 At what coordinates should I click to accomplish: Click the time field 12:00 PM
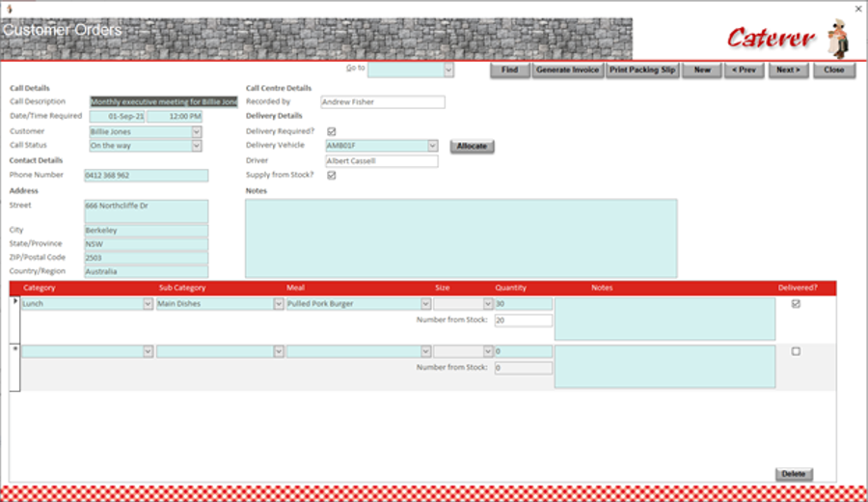point(175,117)
